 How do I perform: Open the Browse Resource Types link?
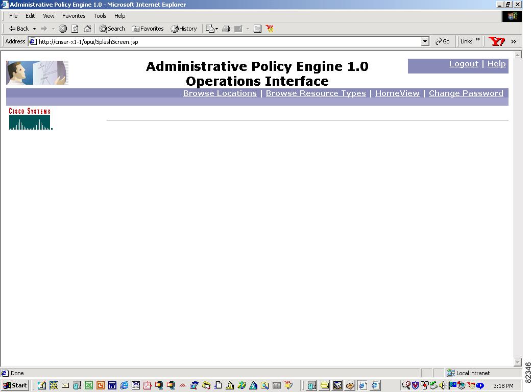[x=316, y=93]
